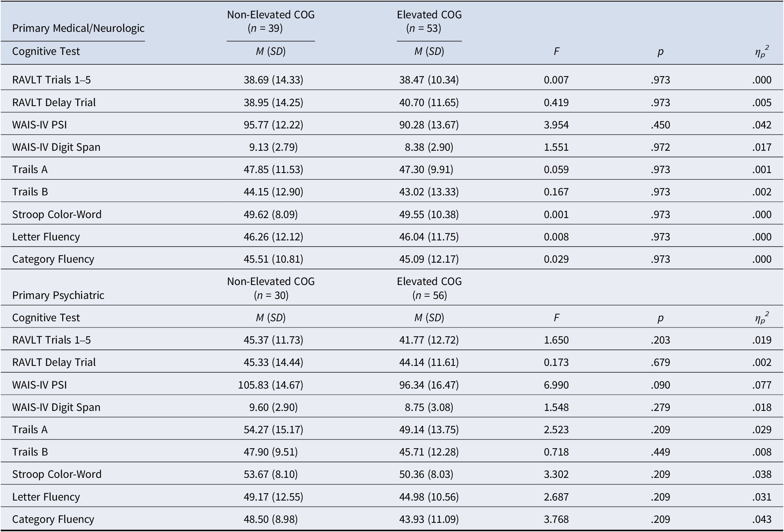
Task: Click p value .090
Action: pyautogui.click(x=661, y=385)
